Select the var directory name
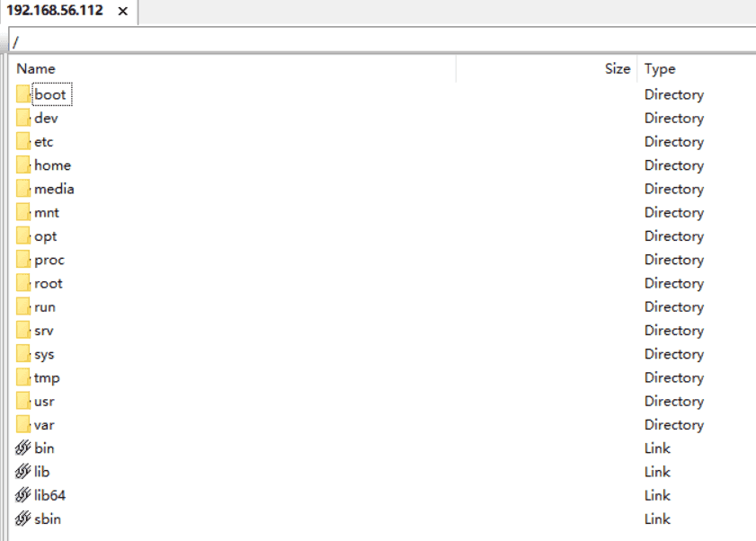The width and height of the screenshot is (756, 541). pyautogui.click(x=44, y=425)
